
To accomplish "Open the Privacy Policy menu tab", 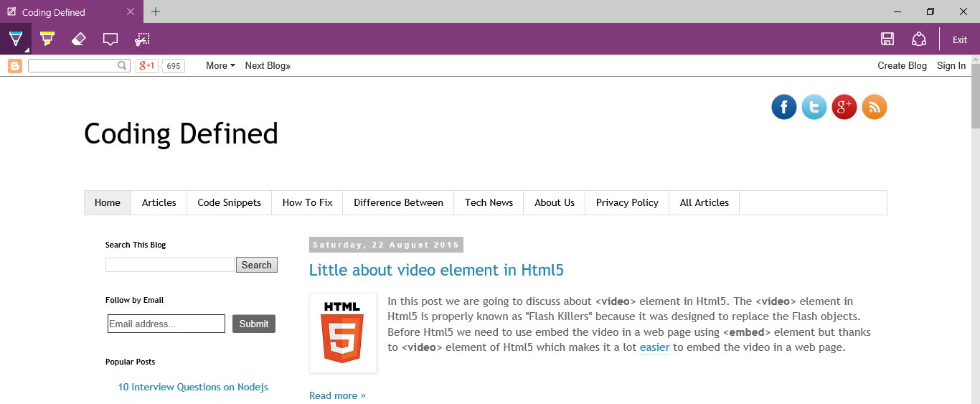I will point(627,202).
